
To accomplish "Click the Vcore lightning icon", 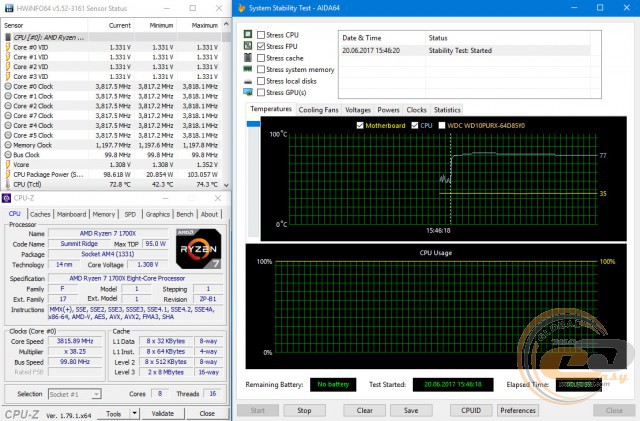I will [x=8, y=165].
